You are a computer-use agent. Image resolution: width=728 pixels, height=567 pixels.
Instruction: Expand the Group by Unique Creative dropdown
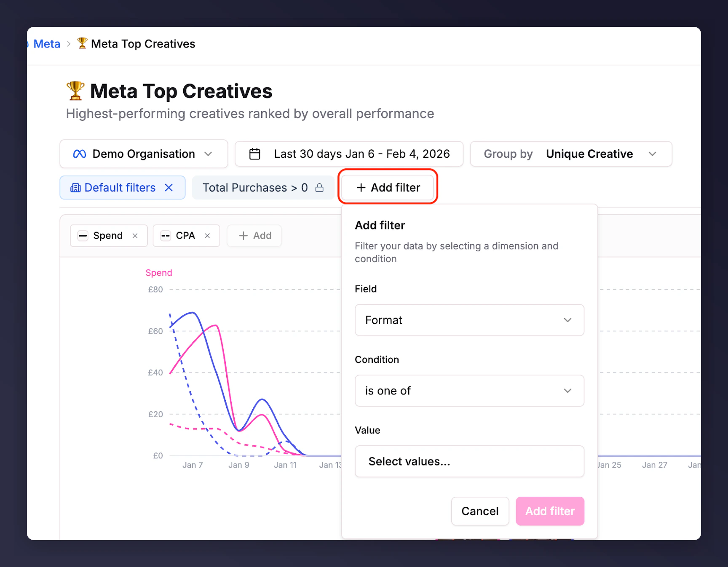coord(571,154)
